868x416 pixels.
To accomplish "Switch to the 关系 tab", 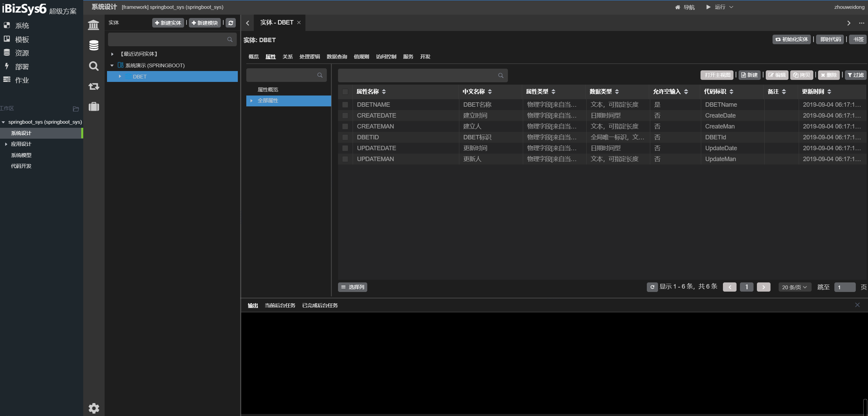I will [x=287, y=57].
